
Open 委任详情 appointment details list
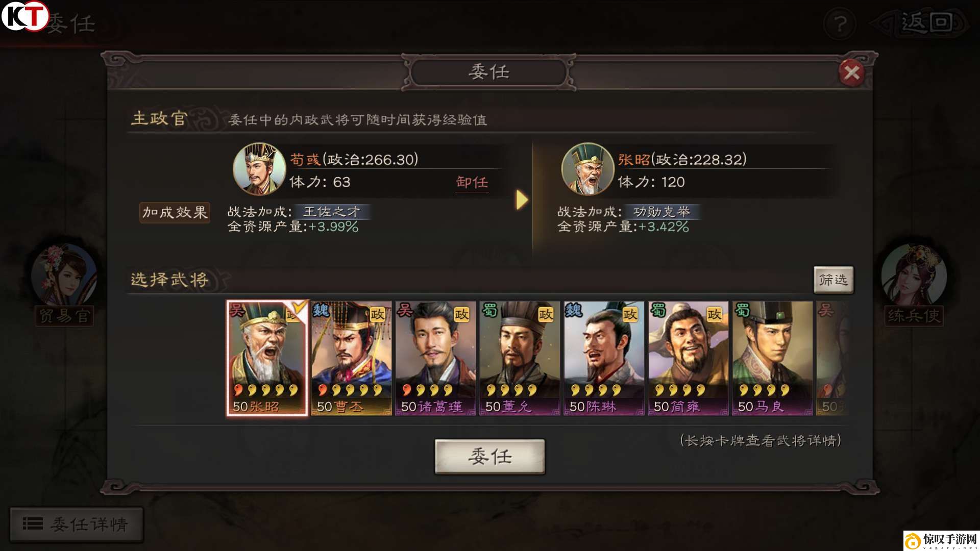point(77,524)
